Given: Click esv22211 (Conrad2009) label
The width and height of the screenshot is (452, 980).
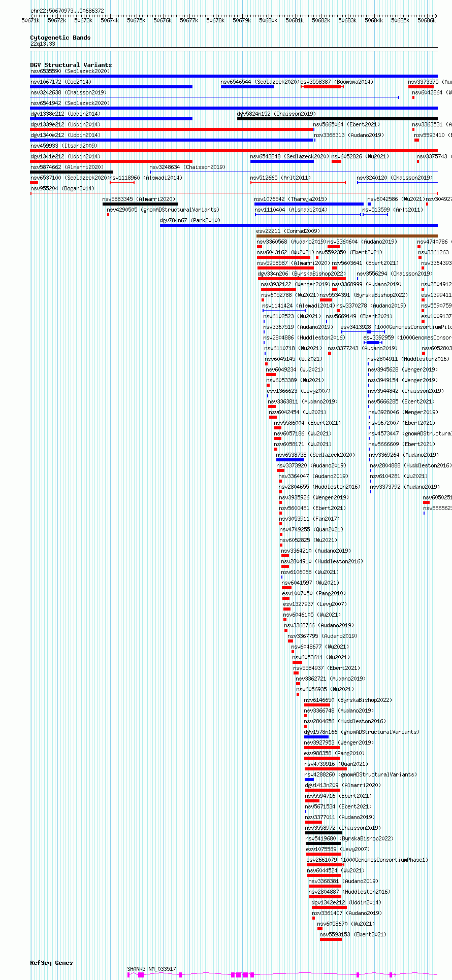Looking at the screenshot, I should (x=288, y=231).
